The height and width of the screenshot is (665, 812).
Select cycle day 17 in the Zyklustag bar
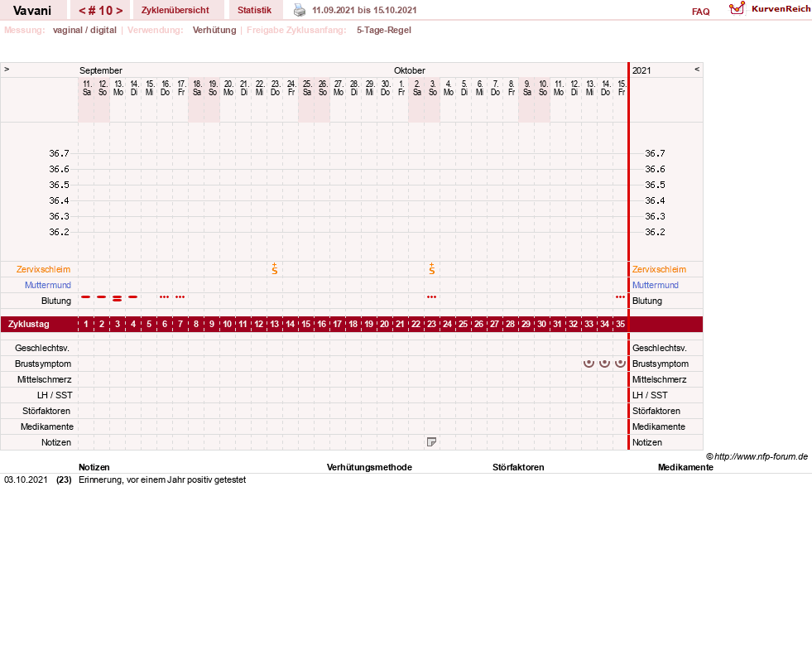pyautogui.click(x=337, y=324)
